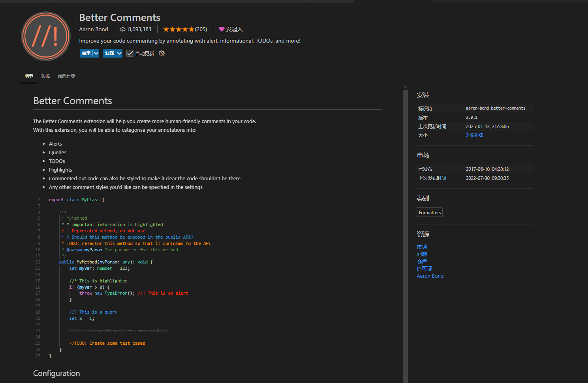
Task: Click the sponsor heart icon
Action: (222, 29)
